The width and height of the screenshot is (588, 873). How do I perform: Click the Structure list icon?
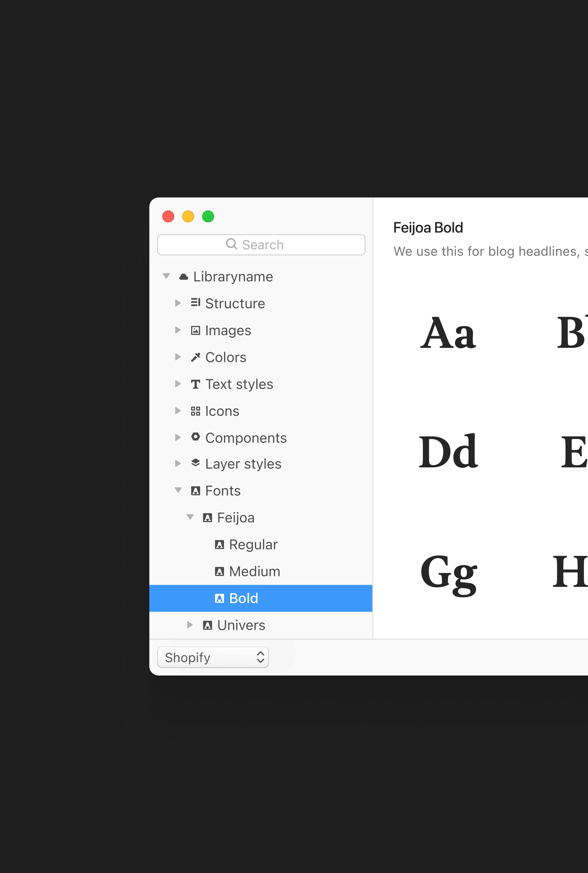pyautogui.click(x=195, y=302)
